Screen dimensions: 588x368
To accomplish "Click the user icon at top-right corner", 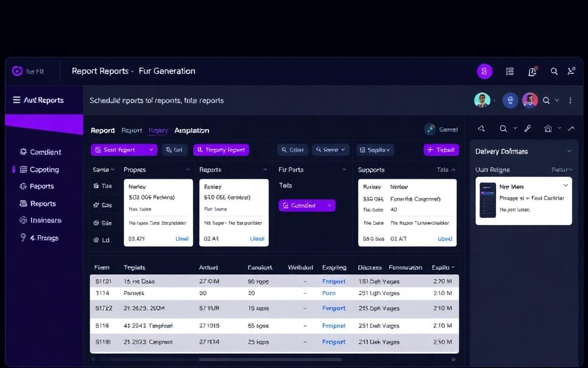I will point(571,71).
